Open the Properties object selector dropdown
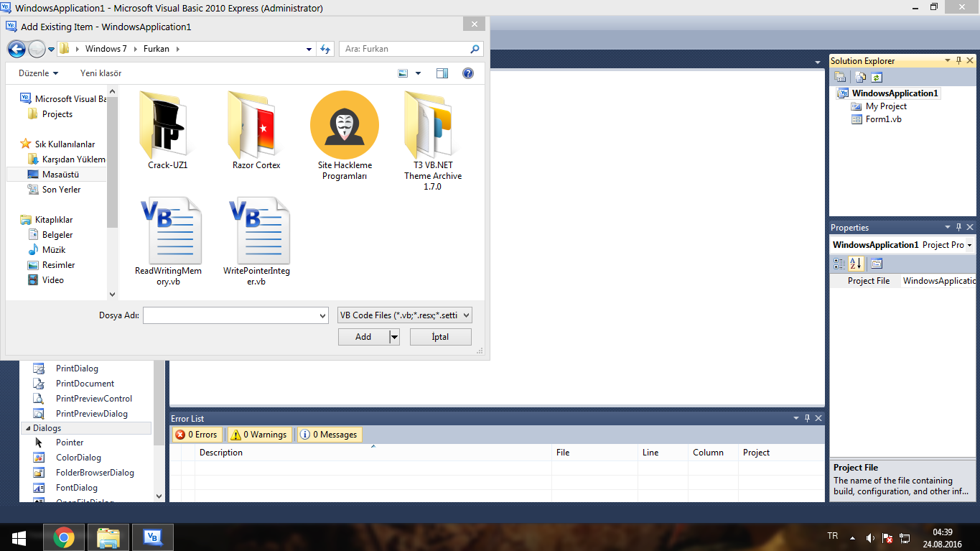 click(969, 245)
